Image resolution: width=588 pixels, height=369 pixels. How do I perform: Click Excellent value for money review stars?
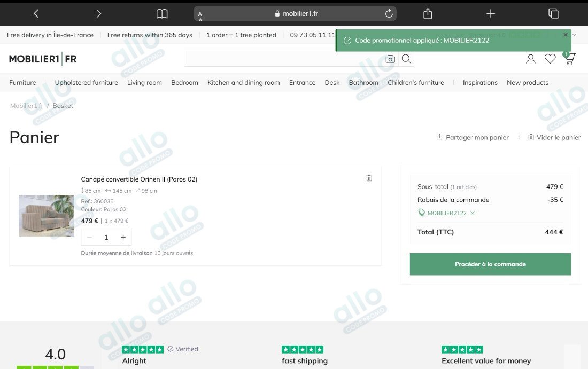[462, 349]
